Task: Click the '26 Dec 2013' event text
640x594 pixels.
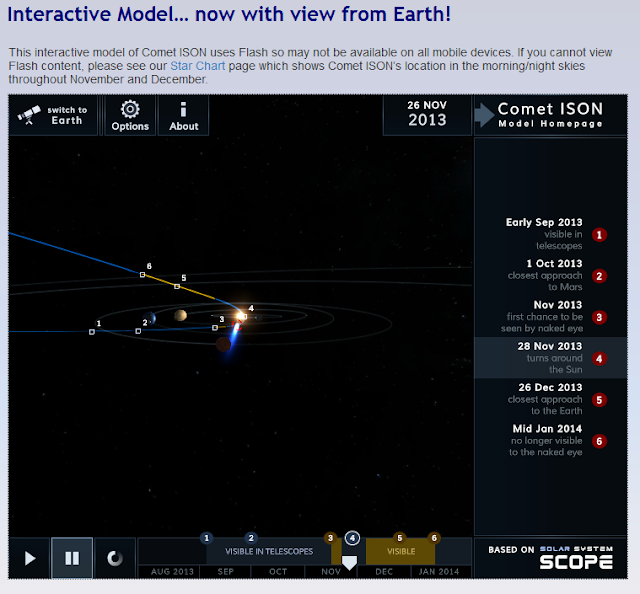Action: coord(550,387)
